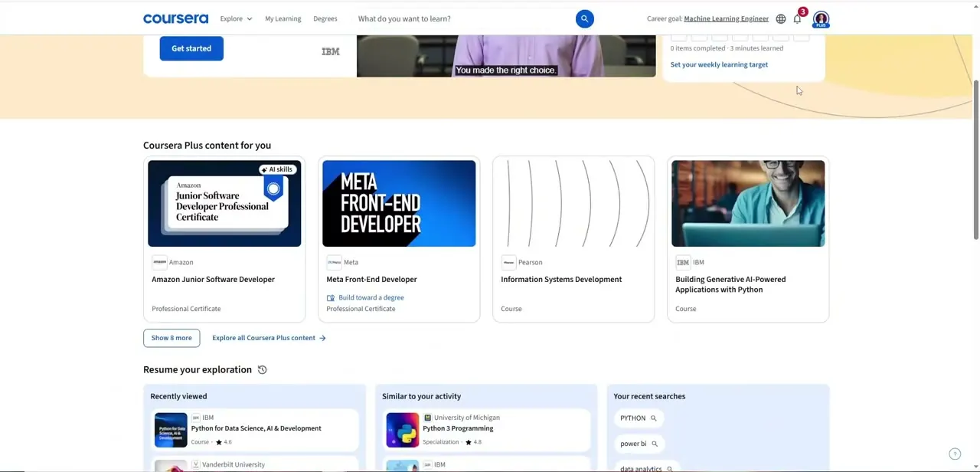Click the video player with captions
980x472 pixels.
506,55
